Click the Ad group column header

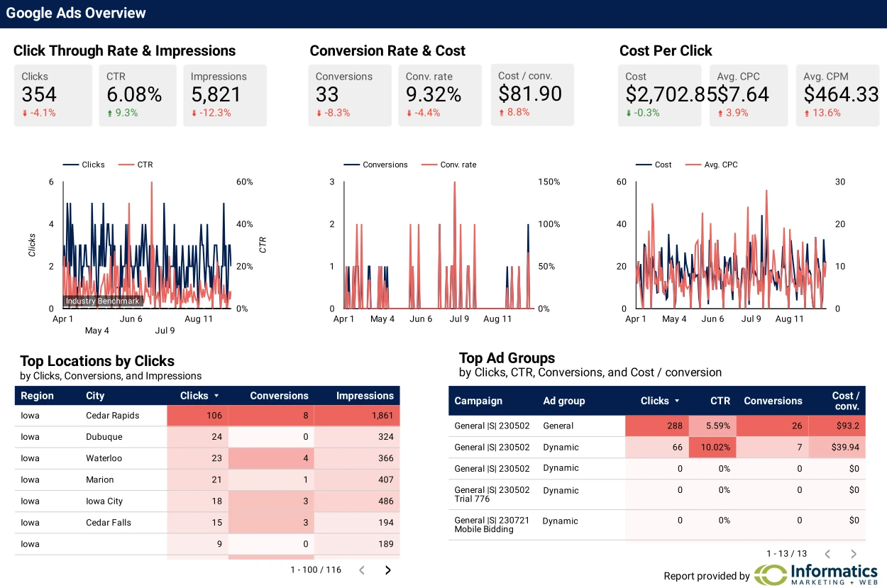(x=564, y=401)
